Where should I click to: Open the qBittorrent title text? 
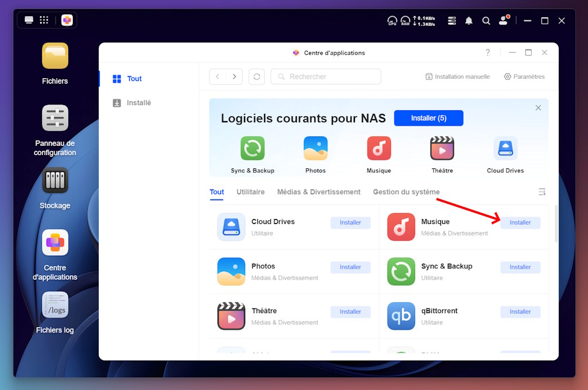pos(439,311)
